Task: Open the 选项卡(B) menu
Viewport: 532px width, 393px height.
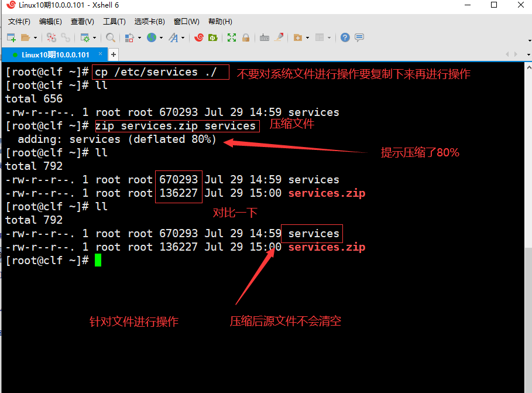Action: coord(150,22)
